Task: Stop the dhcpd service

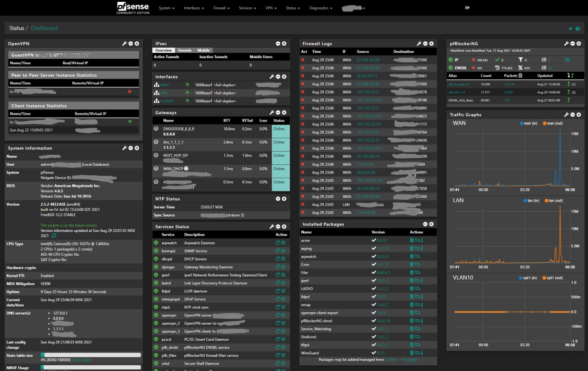Action: click(283, 259)
